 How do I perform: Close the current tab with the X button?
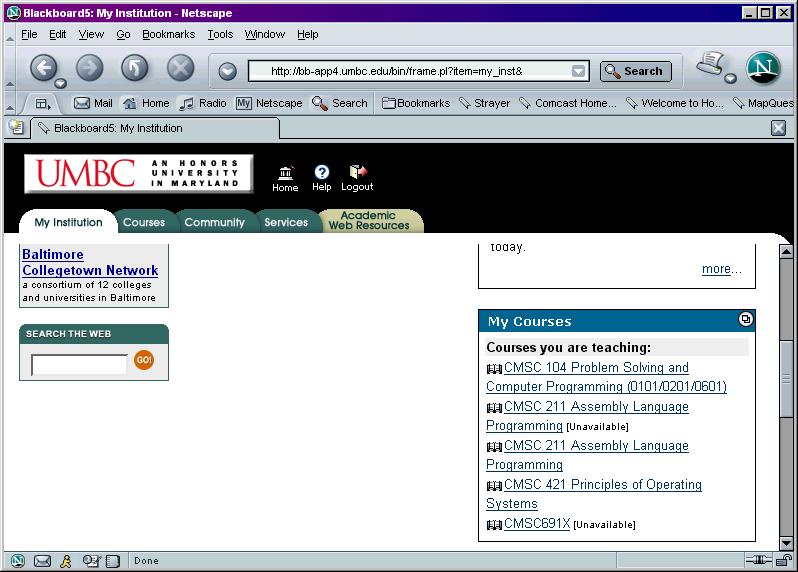(x=778, y=128)
